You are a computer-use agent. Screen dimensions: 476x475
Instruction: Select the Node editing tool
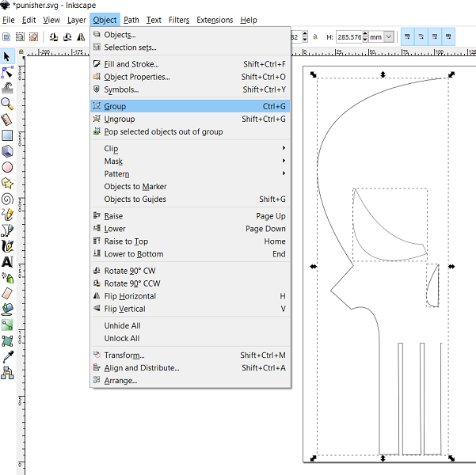[7, 72]
